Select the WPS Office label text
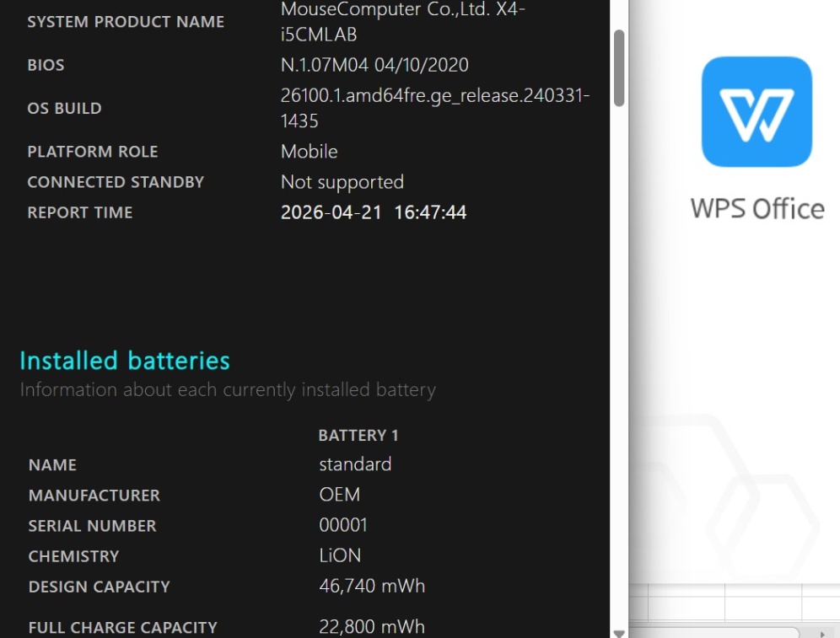 point(757,209)
